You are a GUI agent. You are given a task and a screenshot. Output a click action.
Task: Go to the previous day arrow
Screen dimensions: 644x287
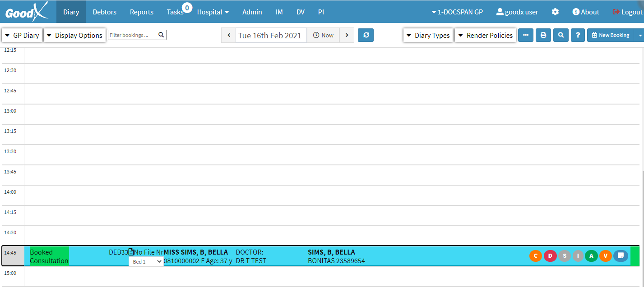(229, 35)
